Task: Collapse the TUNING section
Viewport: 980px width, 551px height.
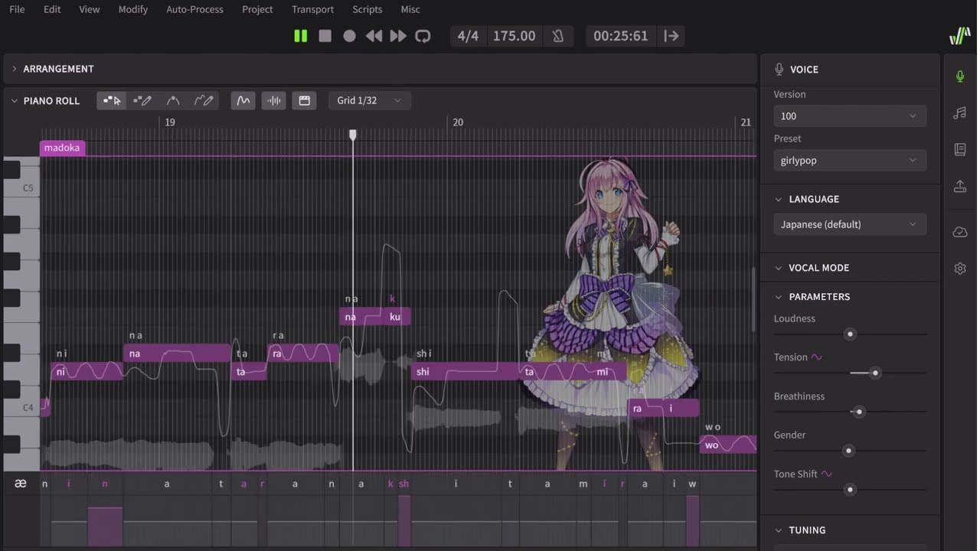Action: 779,530
